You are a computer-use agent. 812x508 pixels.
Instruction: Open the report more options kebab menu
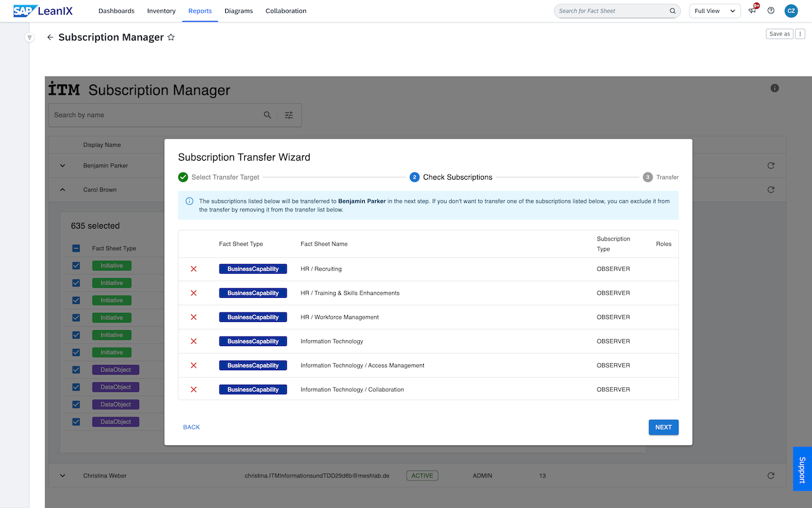coord(801,34)
